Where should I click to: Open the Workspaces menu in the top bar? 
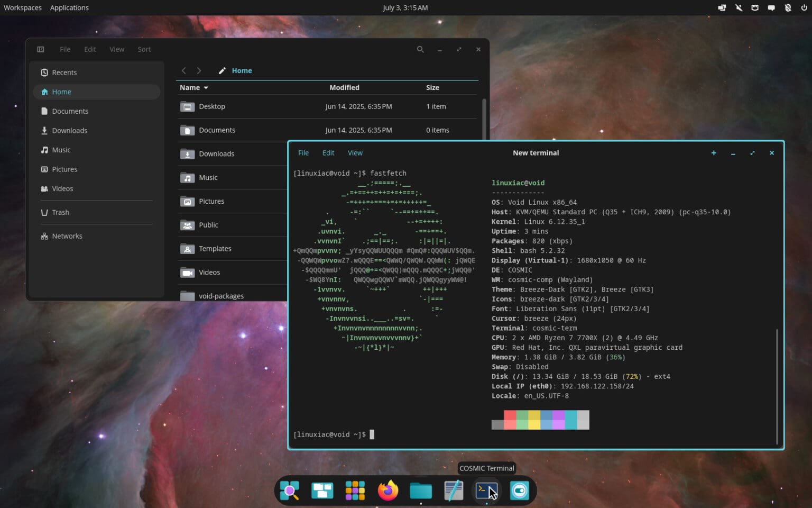(x=22, y=7)
